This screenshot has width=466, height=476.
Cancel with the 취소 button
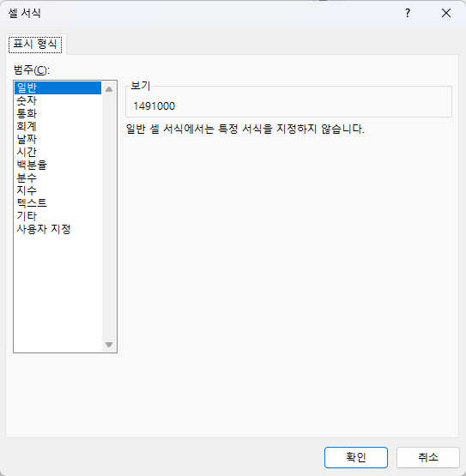coord(428,457)
